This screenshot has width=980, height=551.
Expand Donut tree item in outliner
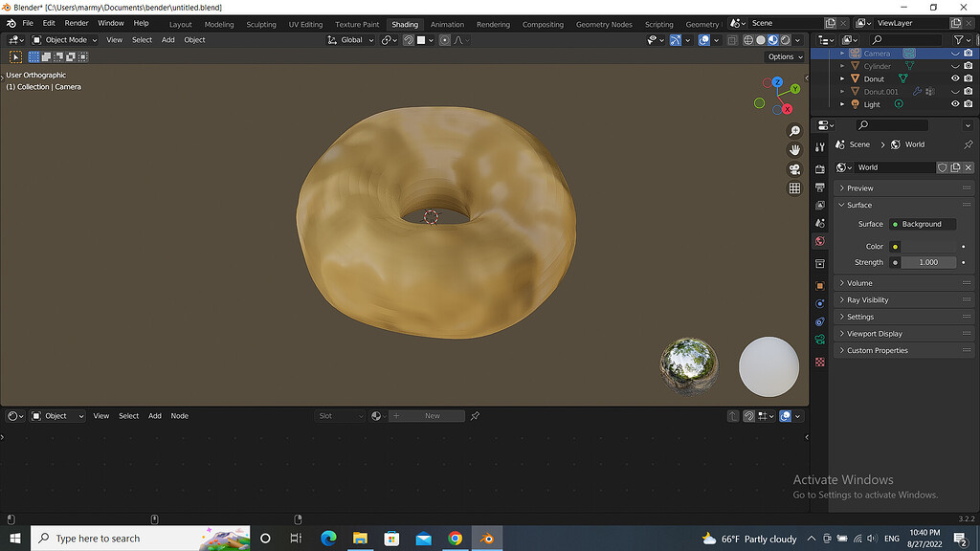[842, 78]
